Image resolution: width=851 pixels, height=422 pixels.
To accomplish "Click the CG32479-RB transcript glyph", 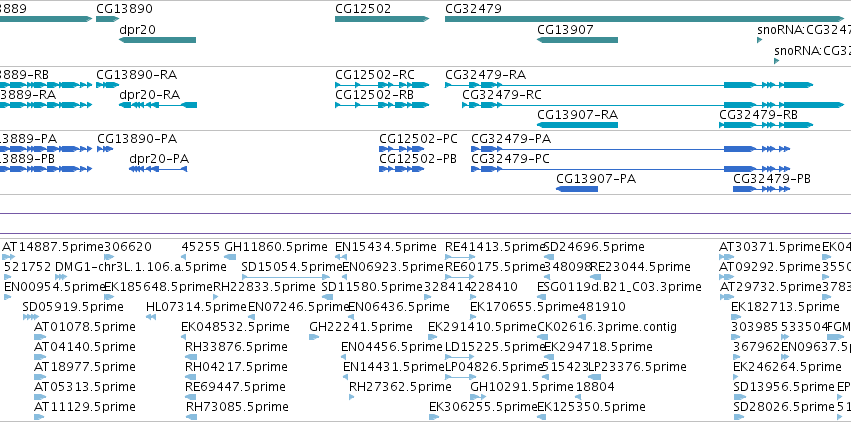I will (766, 125).
